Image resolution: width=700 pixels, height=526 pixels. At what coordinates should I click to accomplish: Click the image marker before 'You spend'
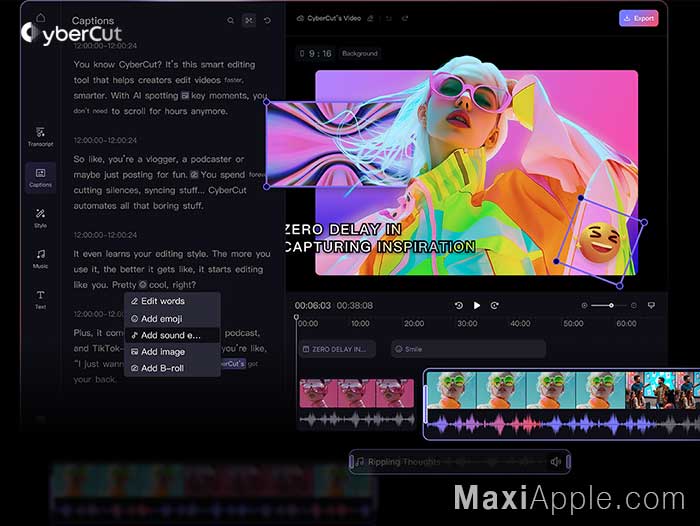pos(194,175)
